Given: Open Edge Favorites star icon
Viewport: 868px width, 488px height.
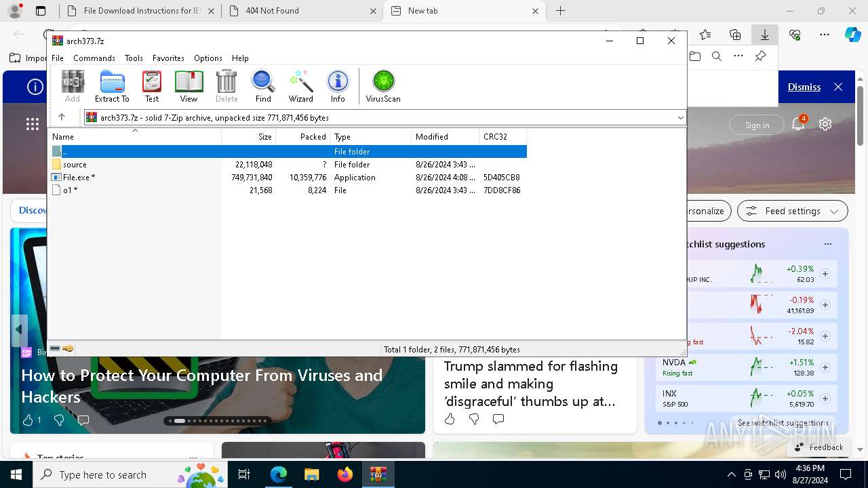Looking at the screenshot, I should click(705, 35).
